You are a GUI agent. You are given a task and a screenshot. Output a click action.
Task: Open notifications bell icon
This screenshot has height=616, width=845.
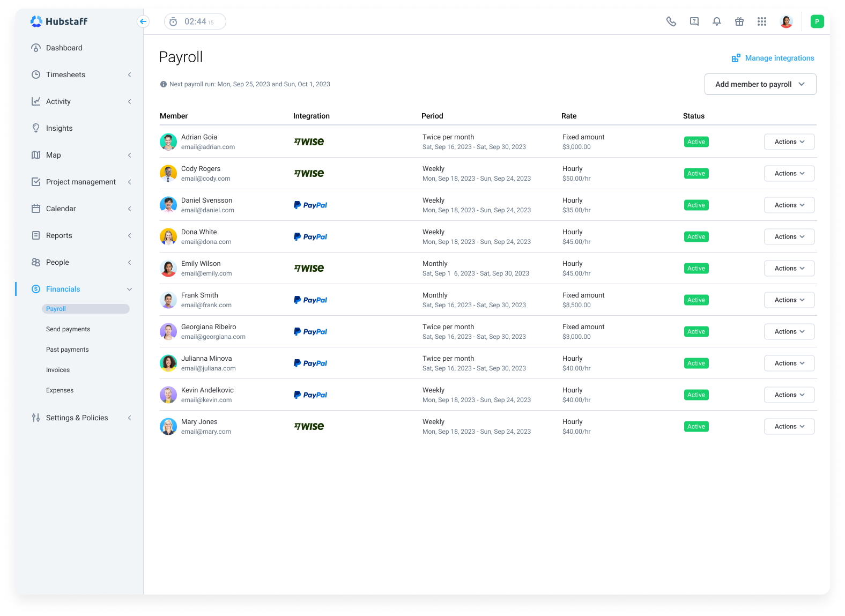pos(716,21)
